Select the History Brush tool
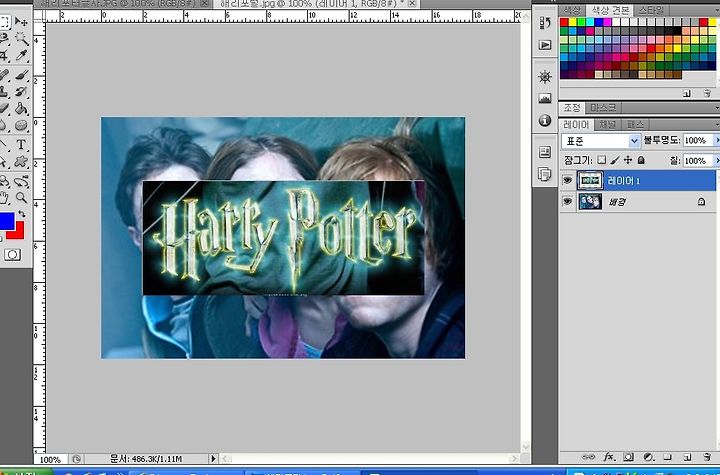The height and width of the screenshot is (475, 720). coord(21,91)
